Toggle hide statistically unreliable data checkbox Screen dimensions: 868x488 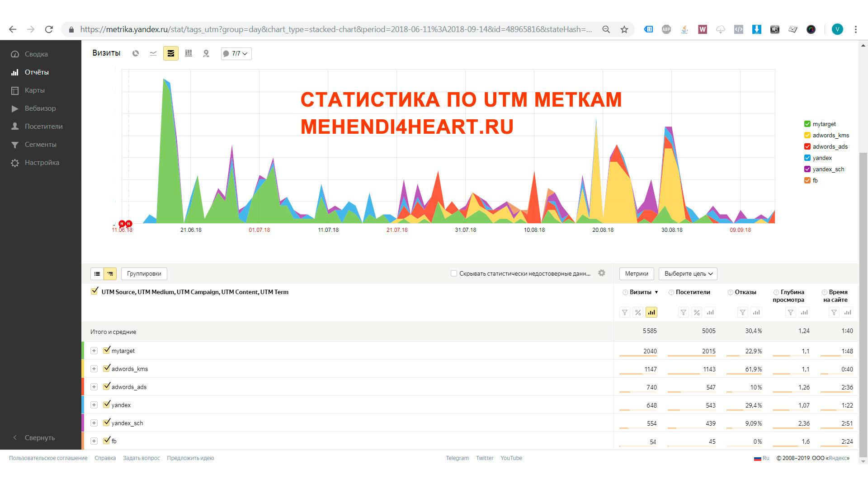click(x=453, y=273)
